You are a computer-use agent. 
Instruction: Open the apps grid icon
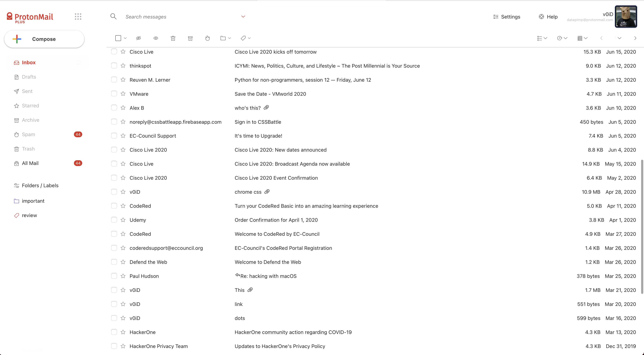tap(78, 17)
